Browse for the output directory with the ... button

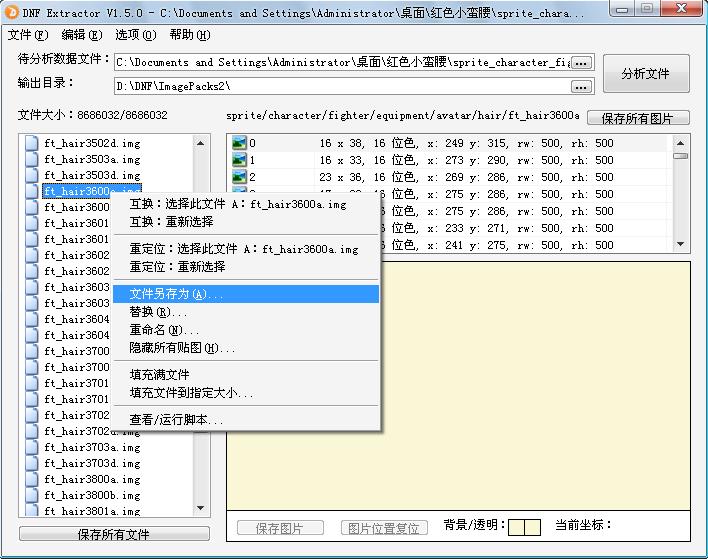(581, 86)
